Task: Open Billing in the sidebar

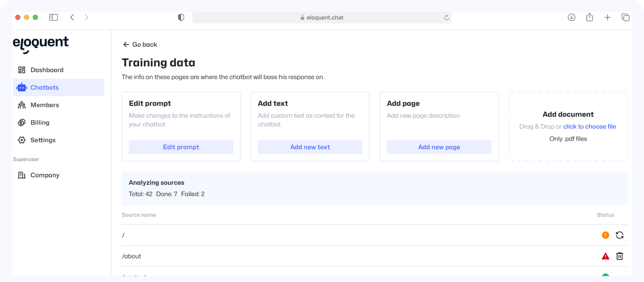Action: [x=59, y=123]
